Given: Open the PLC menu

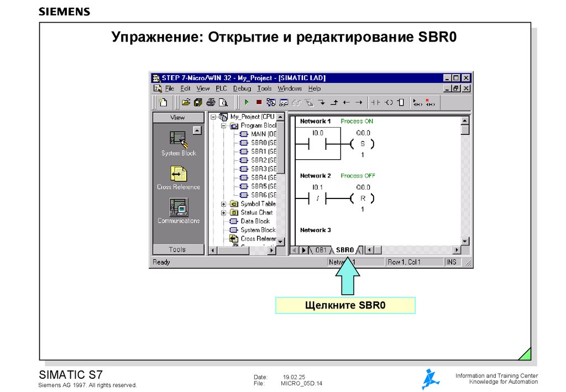Looking at the screenshot, I should coord(221,88).
